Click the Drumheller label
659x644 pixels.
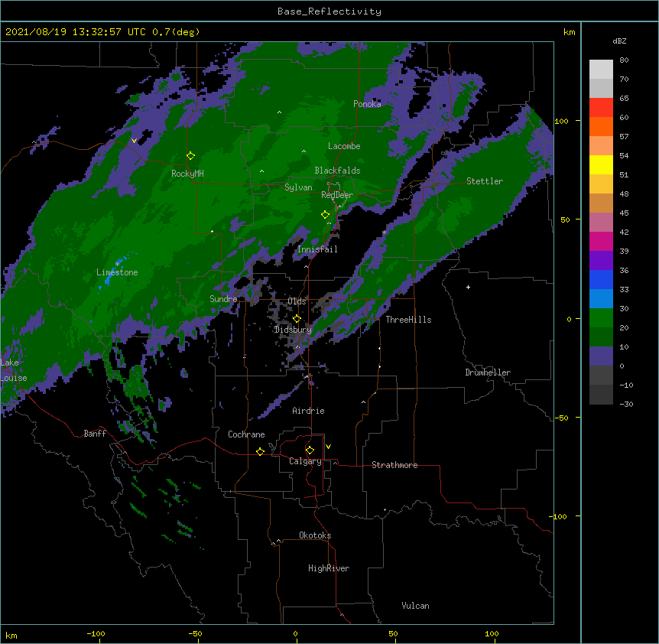(x=488, y=372)
